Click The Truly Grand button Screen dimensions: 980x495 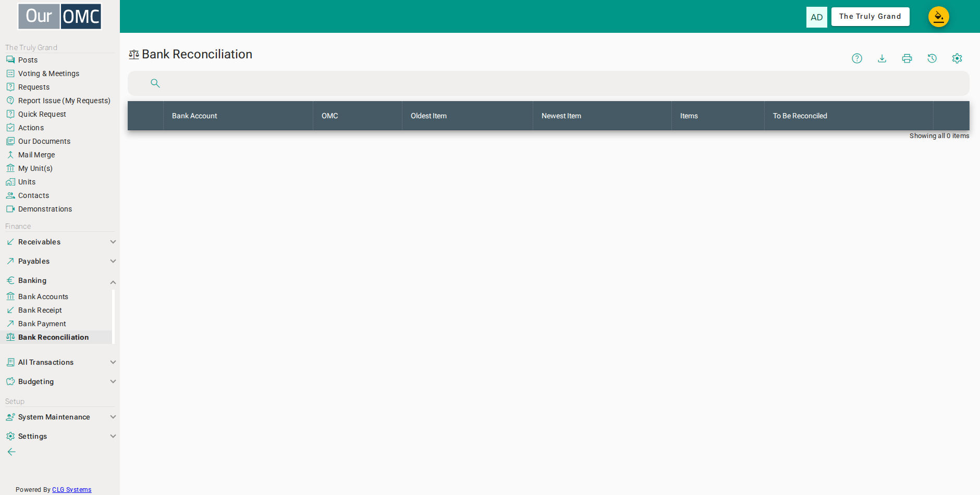point(870,17)
